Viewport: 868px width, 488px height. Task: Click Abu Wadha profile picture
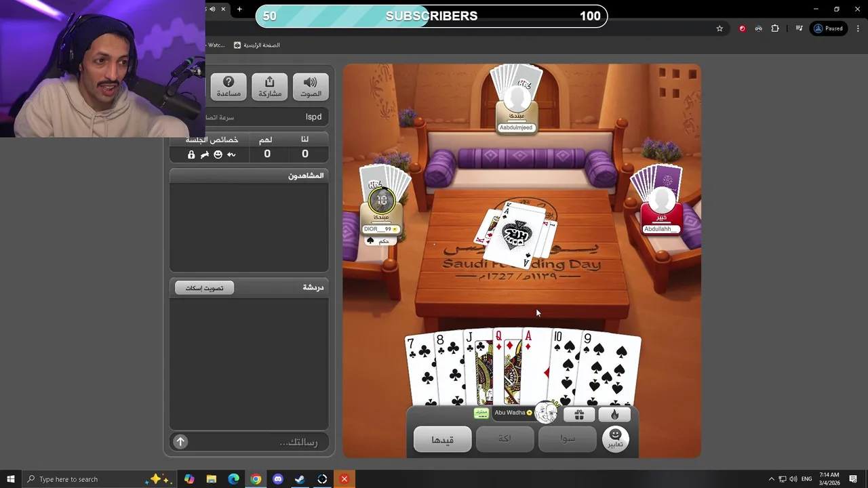coord(546,412)
